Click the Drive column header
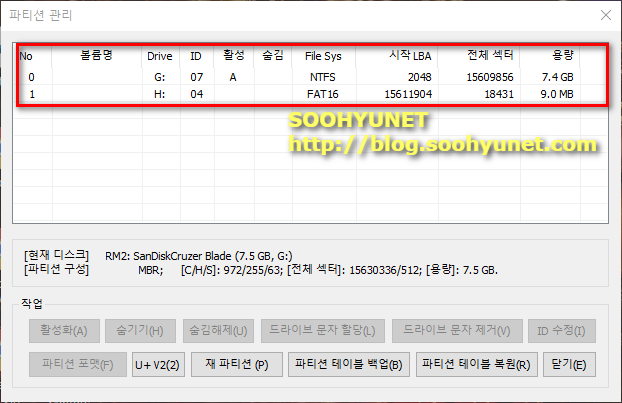 [x=160, y=56]
